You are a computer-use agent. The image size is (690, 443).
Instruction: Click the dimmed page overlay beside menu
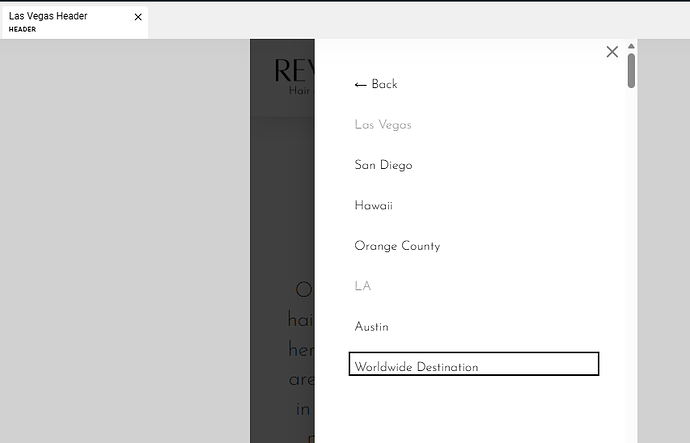pos(282,200)
